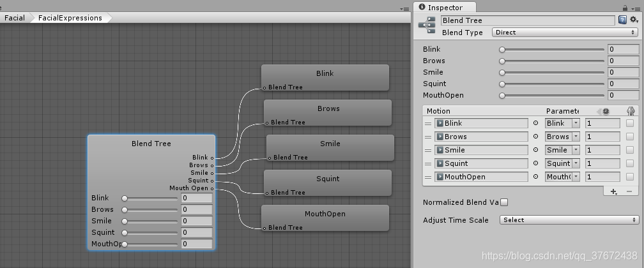The height and width of the screenshot is (268, 644).
Task: Adjust the Brows slider on Blend Tree node
Action: click(150, 210)
